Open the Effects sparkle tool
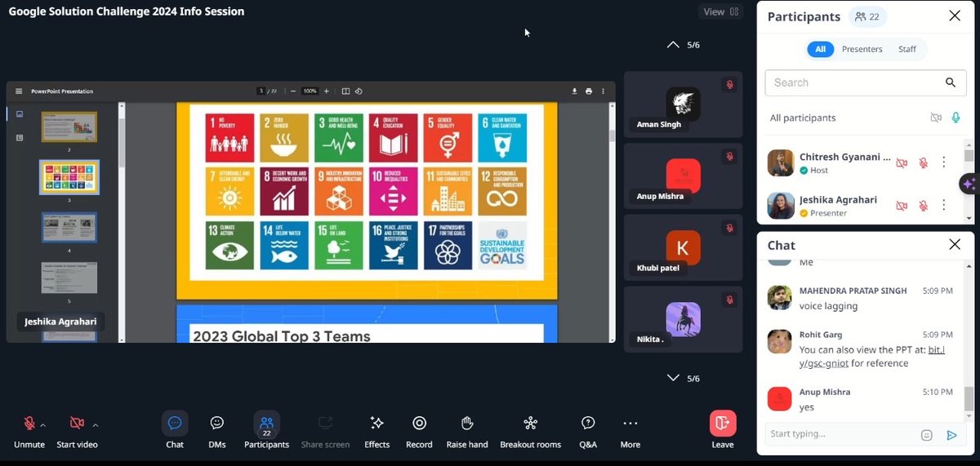 [376, 430]
